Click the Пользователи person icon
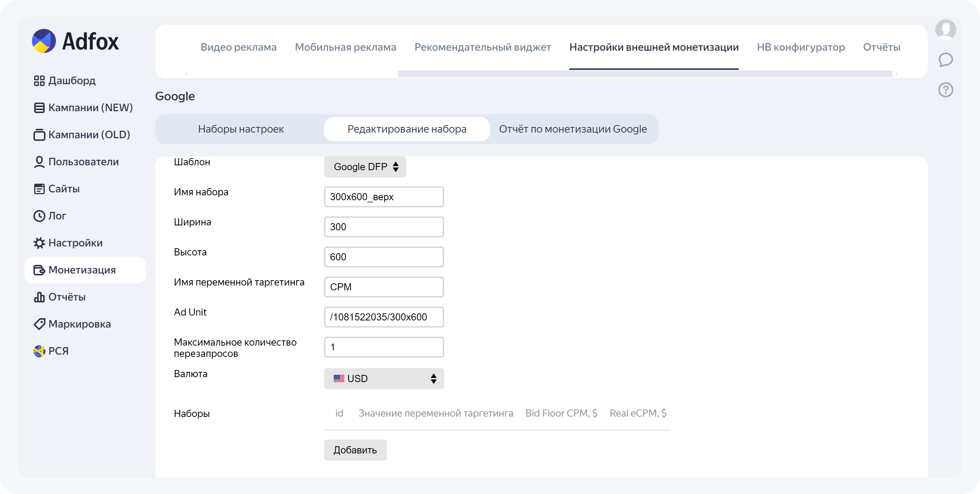 click(39, 162)
